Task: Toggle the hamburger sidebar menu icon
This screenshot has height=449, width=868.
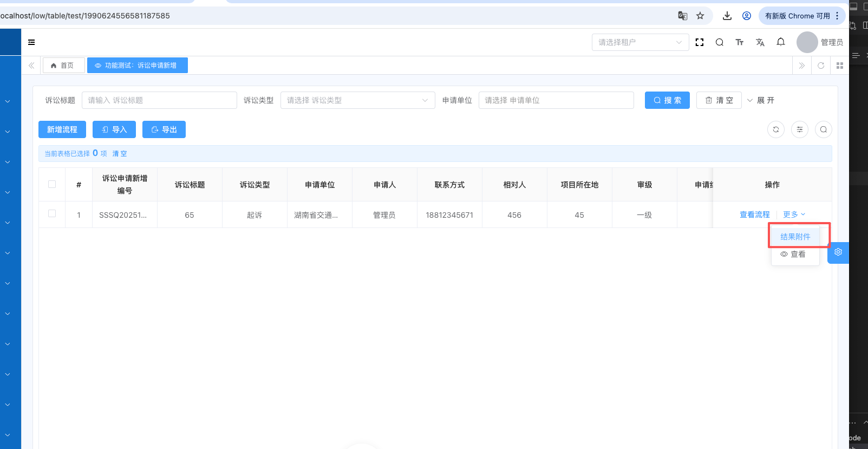Action: click(x=31, y=42)
